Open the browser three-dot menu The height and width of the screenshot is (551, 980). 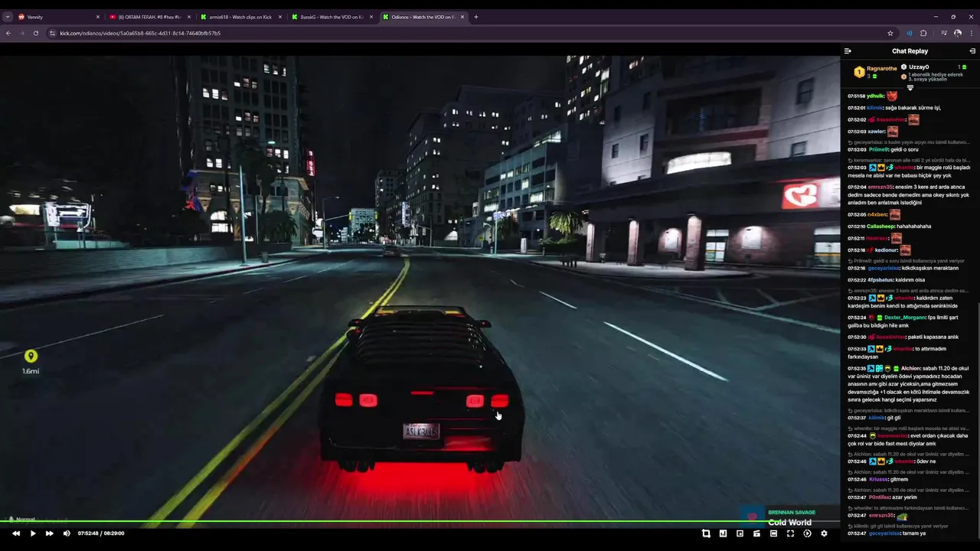pos(972,33)
